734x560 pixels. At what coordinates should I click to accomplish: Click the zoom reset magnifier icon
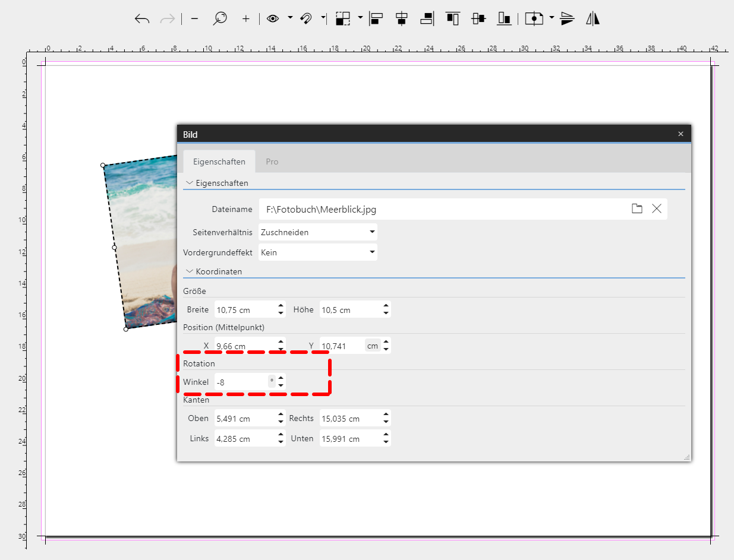(x=220, y=19)
